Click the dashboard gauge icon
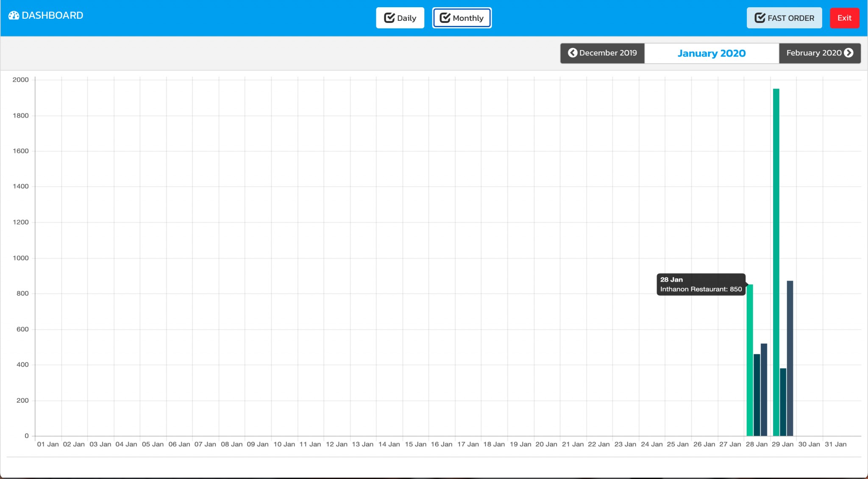Image resolution: width=868 pixels, height=479 pixels. click(14, 15)
